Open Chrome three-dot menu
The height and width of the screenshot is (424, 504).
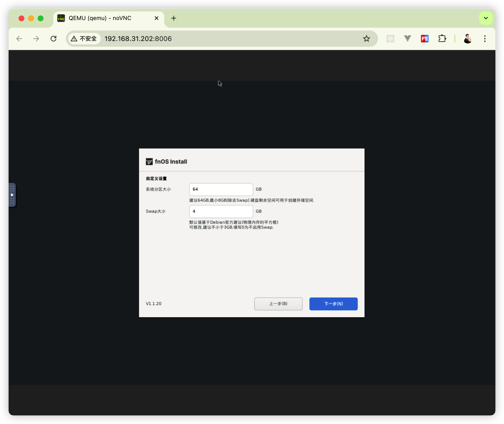click(x=485, y=39)
